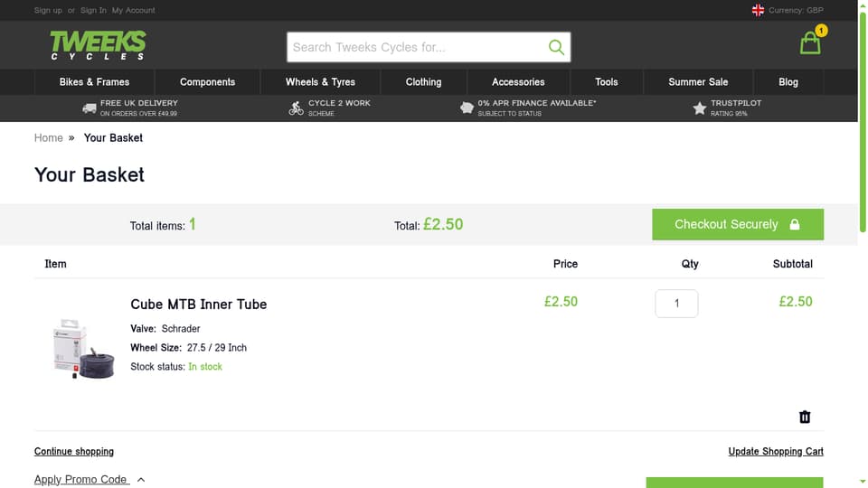The image size is (868, 488).
Task: Click the chevron next to Apply Promo Code
Action: [x=141, y=480]
